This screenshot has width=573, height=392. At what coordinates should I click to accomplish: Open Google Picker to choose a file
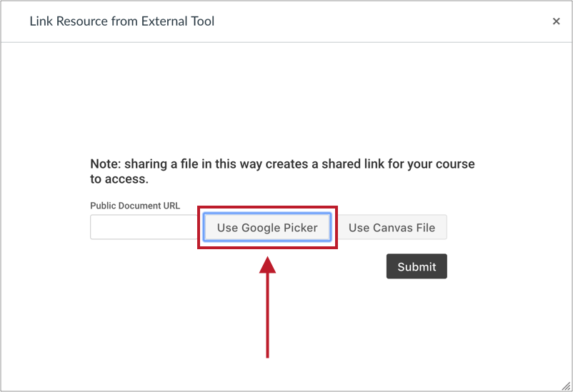(x=267, y=227)
